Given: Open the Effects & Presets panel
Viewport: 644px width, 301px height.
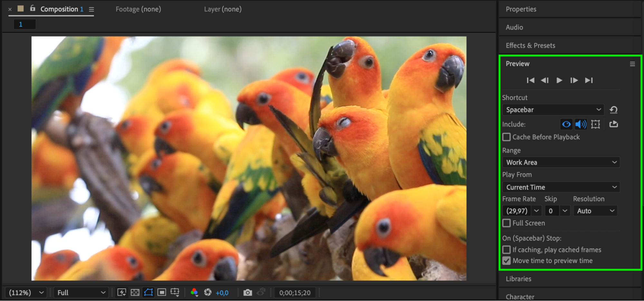Looking at the screenshot, I should (530, 45).
